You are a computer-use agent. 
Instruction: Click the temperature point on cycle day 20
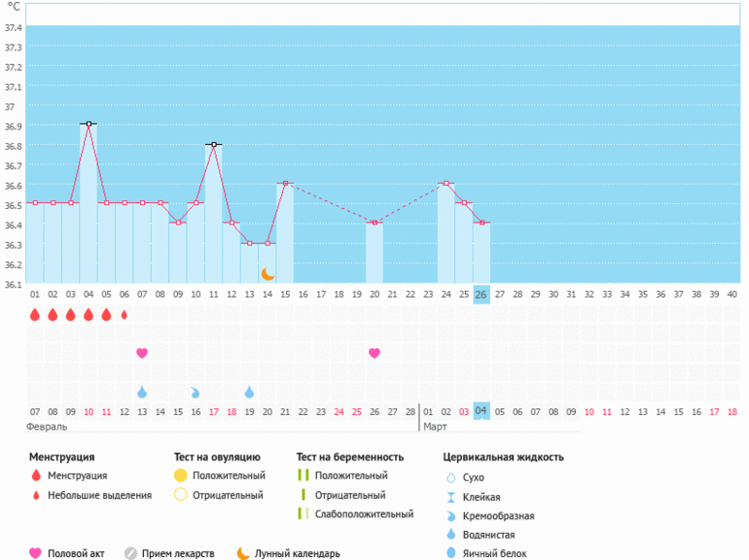[374, 223]
